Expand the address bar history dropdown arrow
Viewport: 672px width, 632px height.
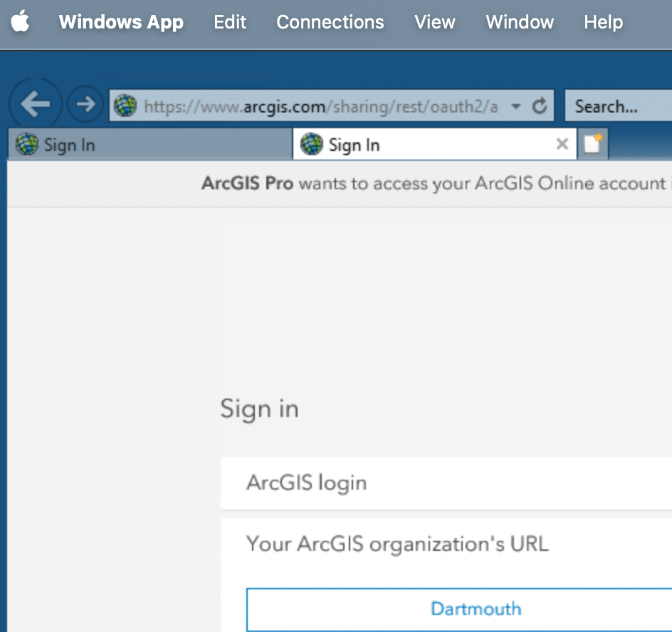[x=516, y=106]
